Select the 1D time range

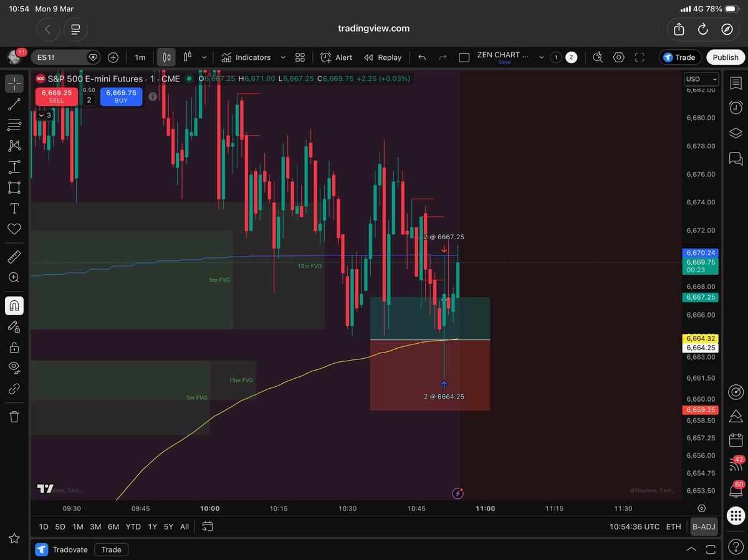coord(44,527)
